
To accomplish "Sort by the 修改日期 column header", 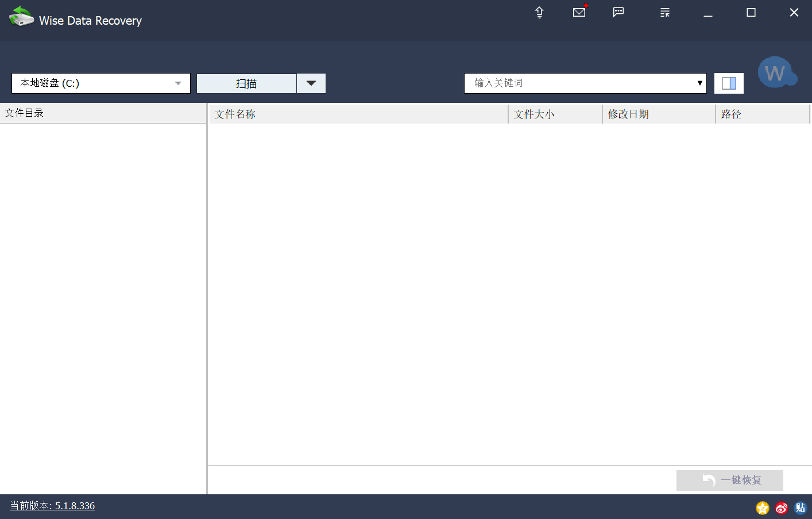I will 658,114.
